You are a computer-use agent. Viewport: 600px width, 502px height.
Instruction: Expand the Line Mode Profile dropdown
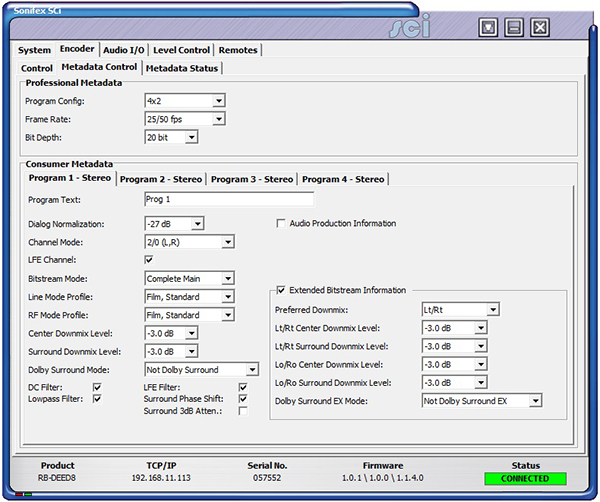[x=190, y=297]
